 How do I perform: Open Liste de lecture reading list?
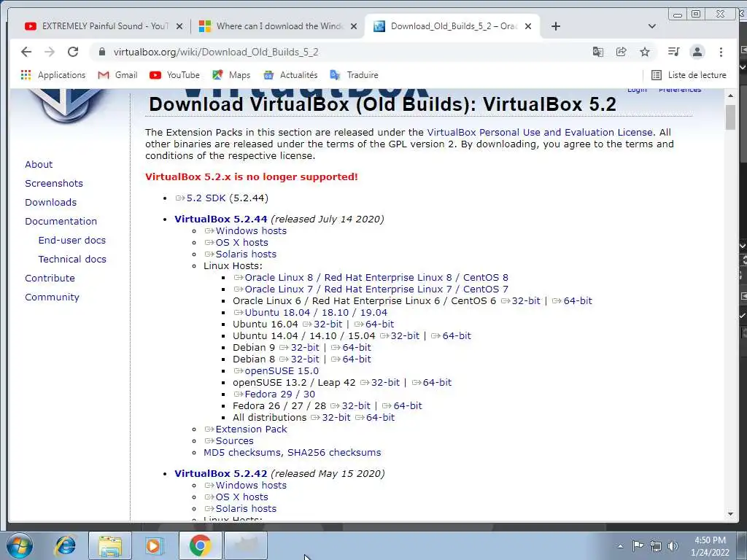(x=689, y=75)
